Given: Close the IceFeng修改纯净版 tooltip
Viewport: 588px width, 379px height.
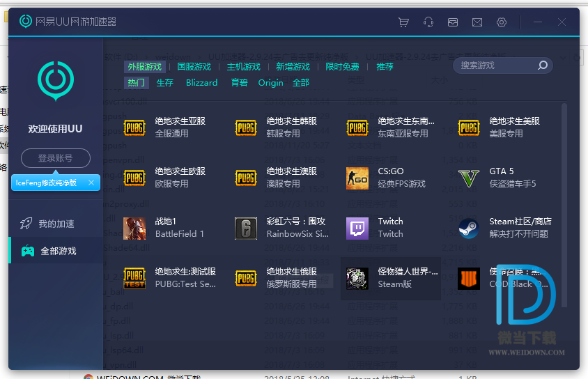Looking at the screenshot, I should [x=91, y=183].
